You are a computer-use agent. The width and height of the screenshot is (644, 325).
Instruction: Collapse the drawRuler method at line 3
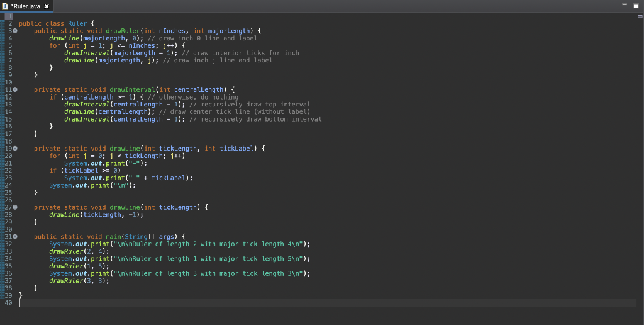tap(15, 31)
